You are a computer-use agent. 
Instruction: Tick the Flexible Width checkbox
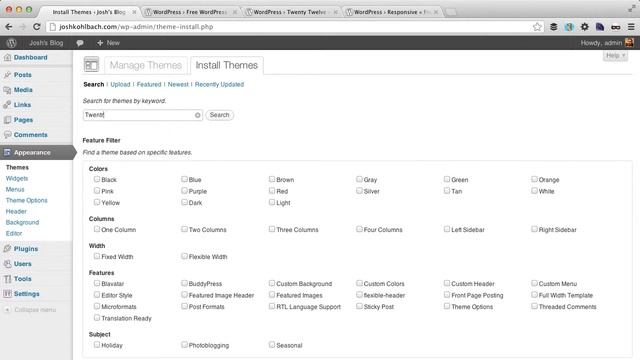click(184, 256)
